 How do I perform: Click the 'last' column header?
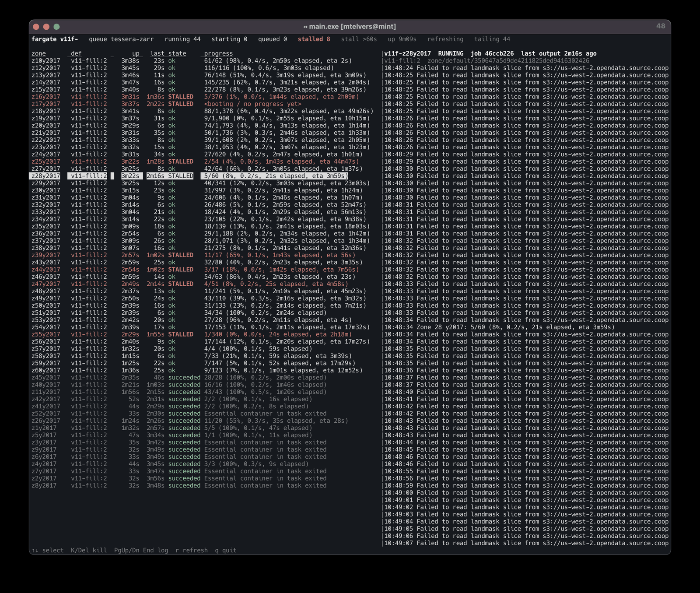tap(157, 53)
